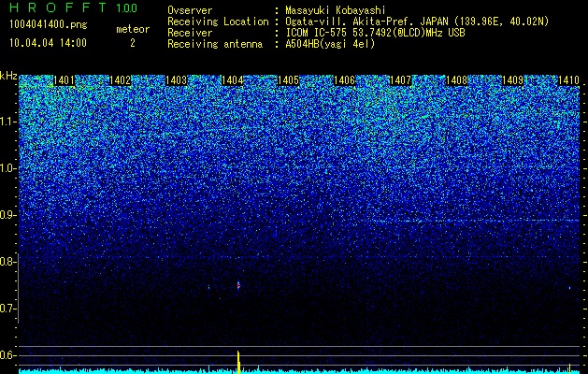Click the small yellow power spike near 1410

pos(569,367)
